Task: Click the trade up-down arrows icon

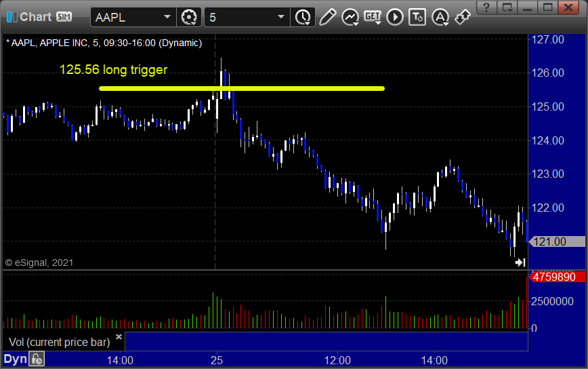Action: 463,17
